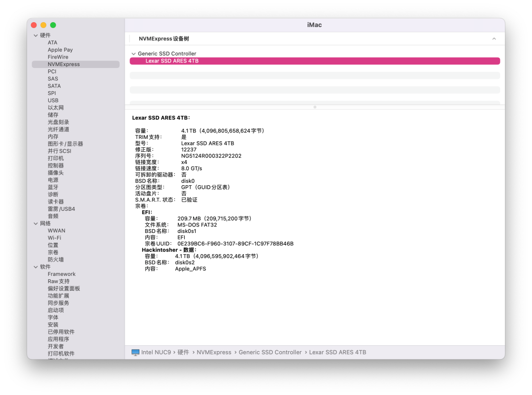Select FireWire in the sidebar
Screen dimensions: 532x395
click(x=58, y=57)
